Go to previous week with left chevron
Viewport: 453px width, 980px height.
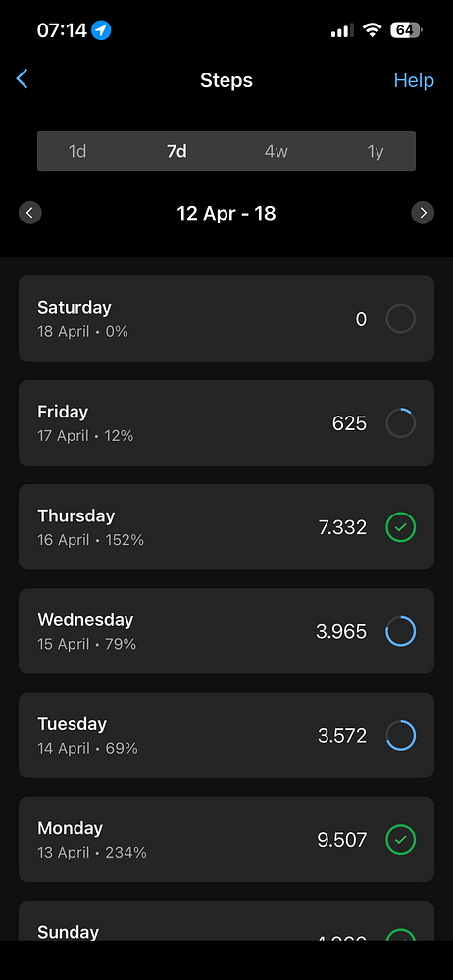tap(30, 213)
